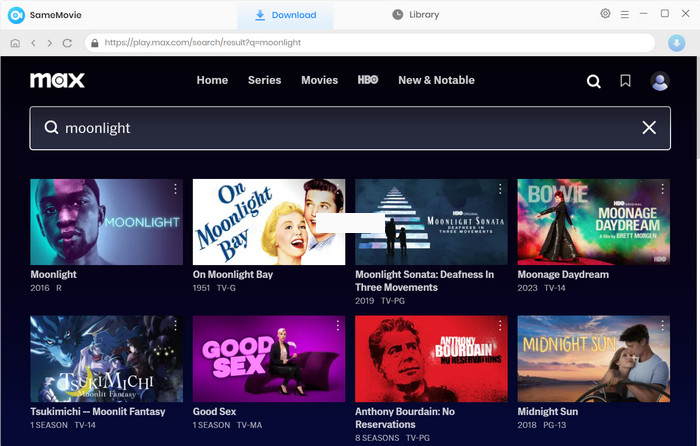
Task: Click the Moonlight title link
Action: [54, 275]
